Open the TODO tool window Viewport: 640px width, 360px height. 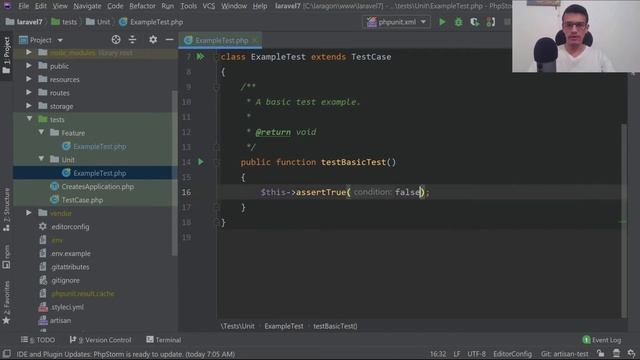click(x=38, y=340)
